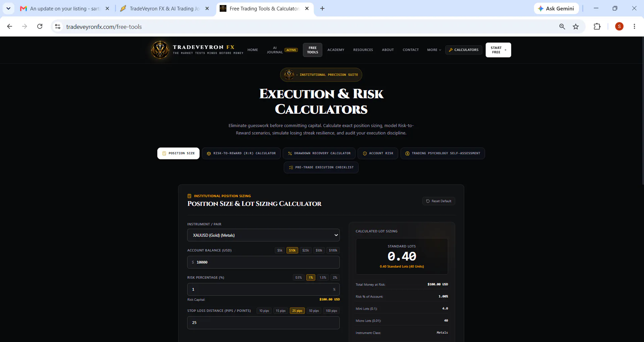Expand the MORE dropdown menu

tap(434, 50)
